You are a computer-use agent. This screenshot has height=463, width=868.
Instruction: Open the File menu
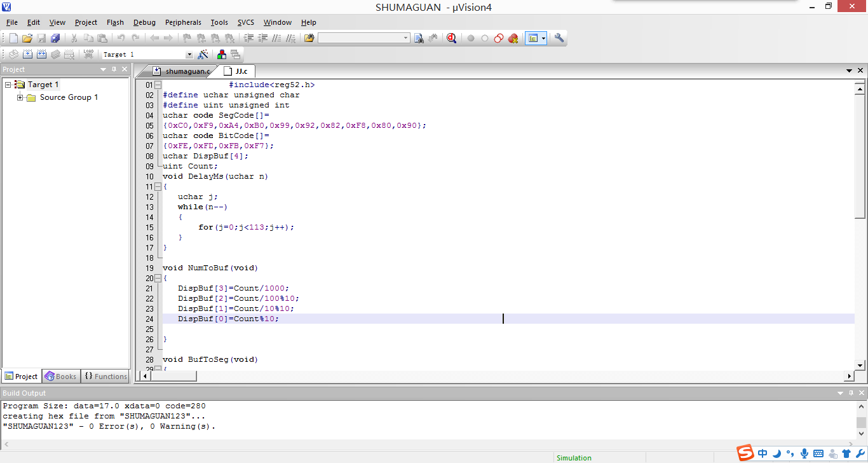[12, 22]
